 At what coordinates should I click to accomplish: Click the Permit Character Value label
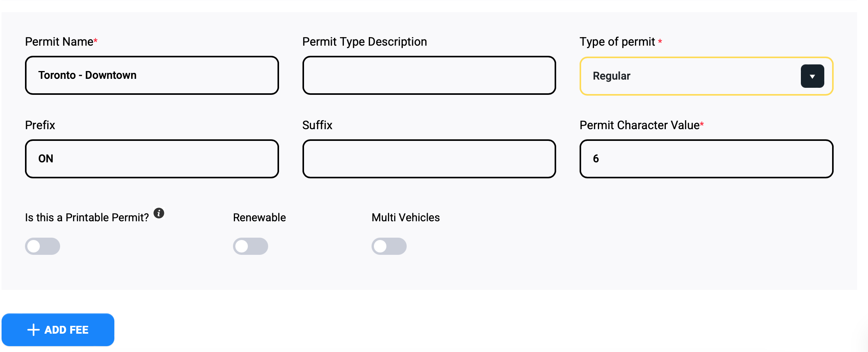click(639, 125)
